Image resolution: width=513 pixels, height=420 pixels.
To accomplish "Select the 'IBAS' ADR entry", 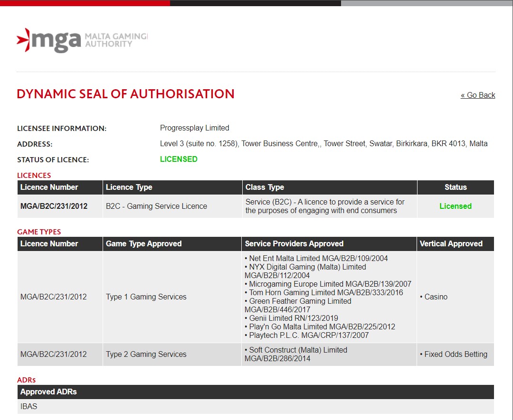I will tap(29, 407).
